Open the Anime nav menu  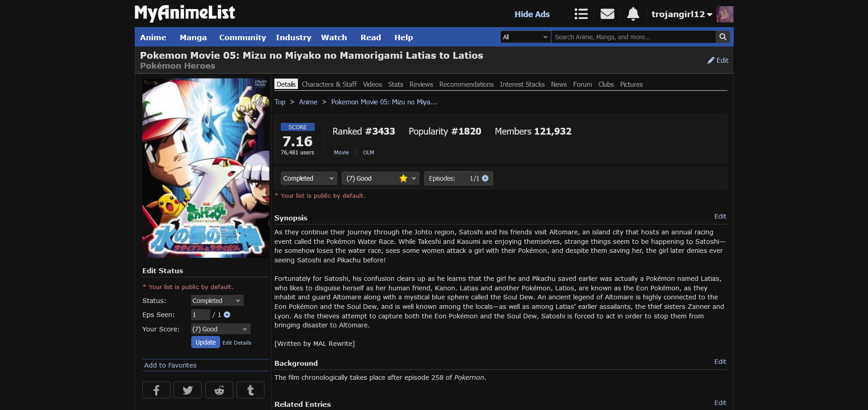(153, 37)
